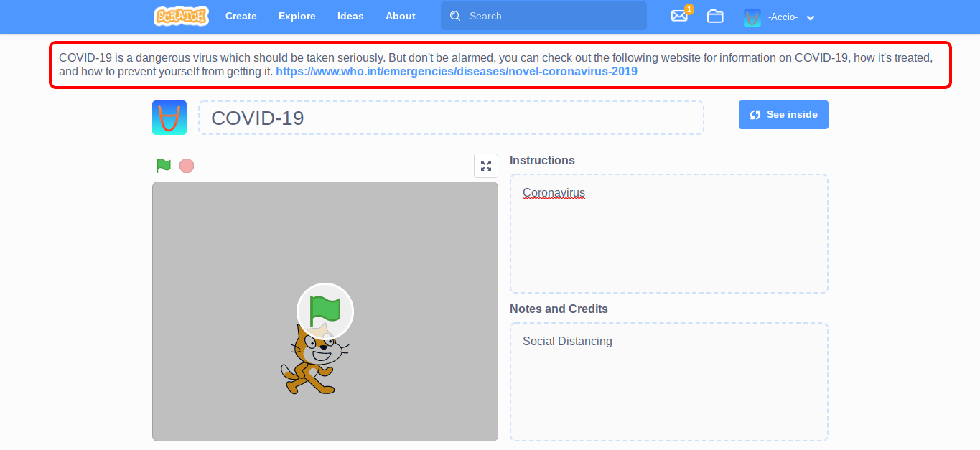The image size is (980, 450).
Task: Open messages envelope icon
Action: [679, 16]
